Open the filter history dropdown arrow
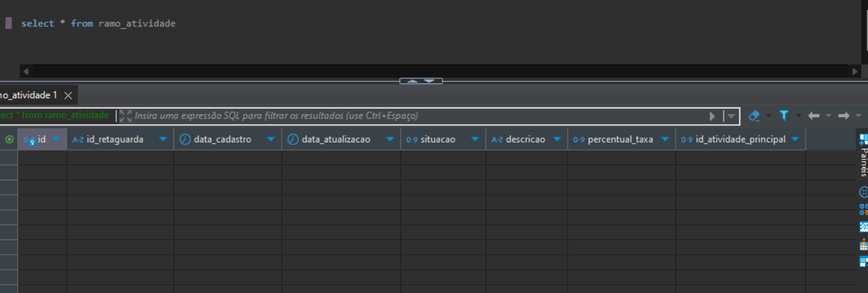Viewport: 868px width, 293px height. pyautogui.click(x=731, y=116)
